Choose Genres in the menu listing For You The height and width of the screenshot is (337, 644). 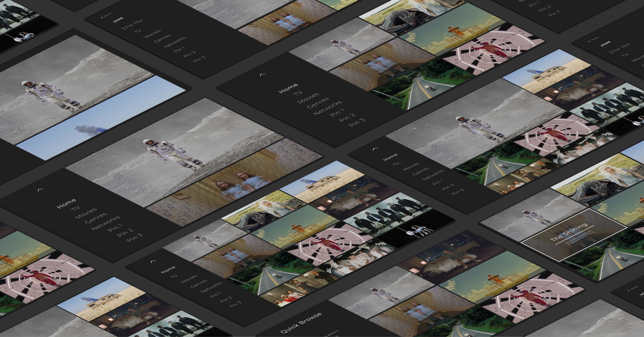pyautogui.click(x=162, y=38)
